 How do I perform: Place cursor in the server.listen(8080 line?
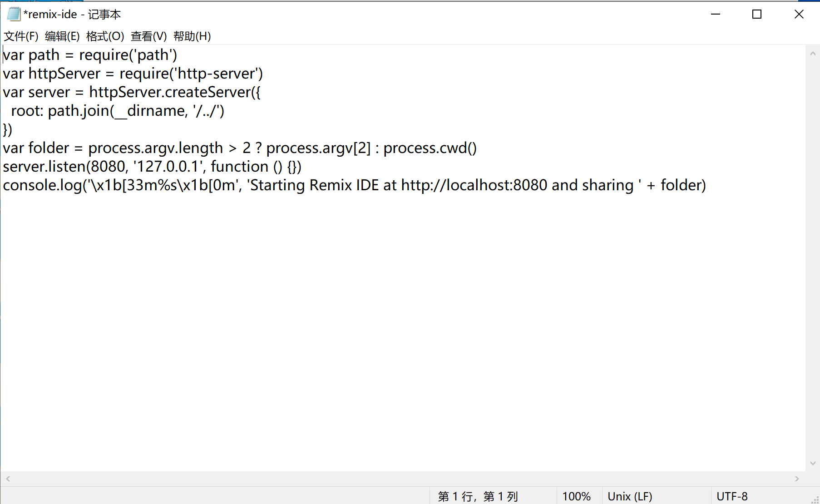[152, 167]
